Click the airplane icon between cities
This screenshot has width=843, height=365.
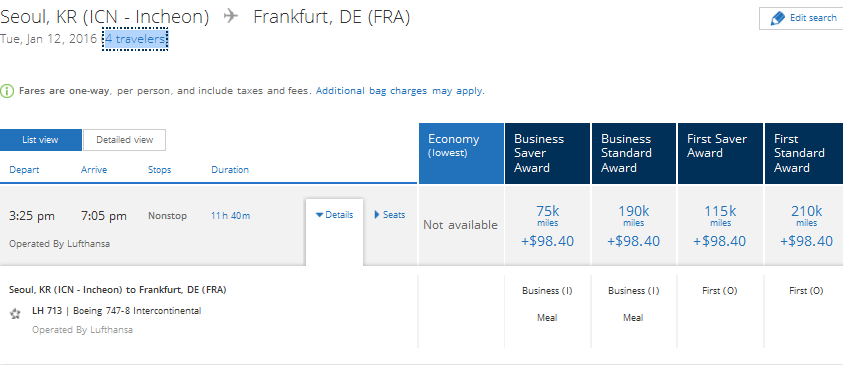click(231, 17)
